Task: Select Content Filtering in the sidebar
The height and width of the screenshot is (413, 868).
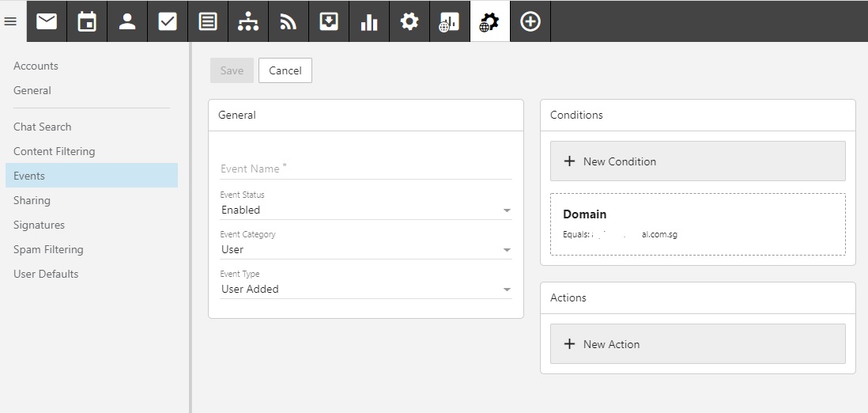Action: pos(54,151)
